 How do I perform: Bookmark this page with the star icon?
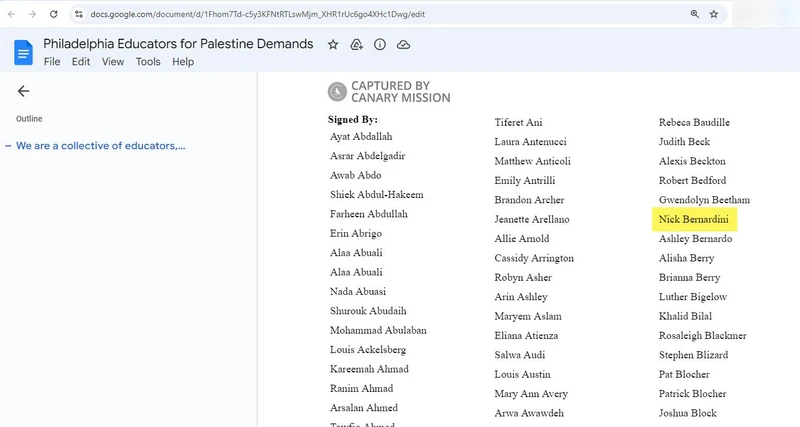(x=714, y=15)
